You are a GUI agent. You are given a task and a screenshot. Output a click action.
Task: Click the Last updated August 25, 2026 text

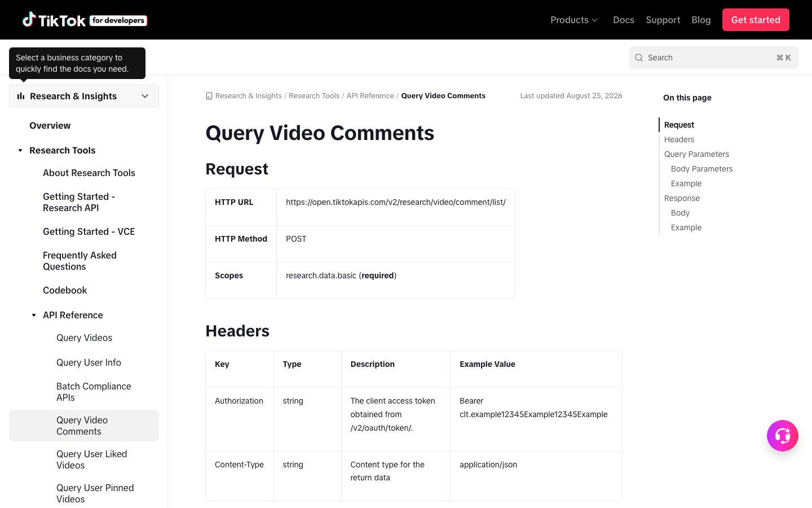(571, 96)
